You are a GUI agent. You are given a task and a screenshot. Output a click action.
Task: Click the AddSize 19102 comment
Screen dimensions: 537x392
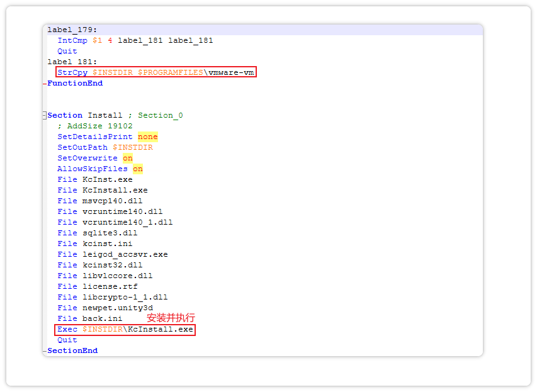tap(95, 126)
